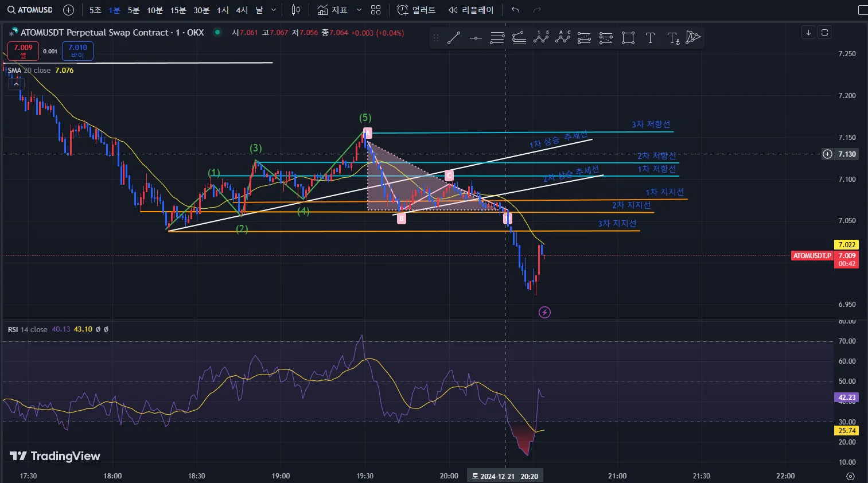Click the green market status dot
Viewport: 868px width, 483px height.
click(217, 32)
